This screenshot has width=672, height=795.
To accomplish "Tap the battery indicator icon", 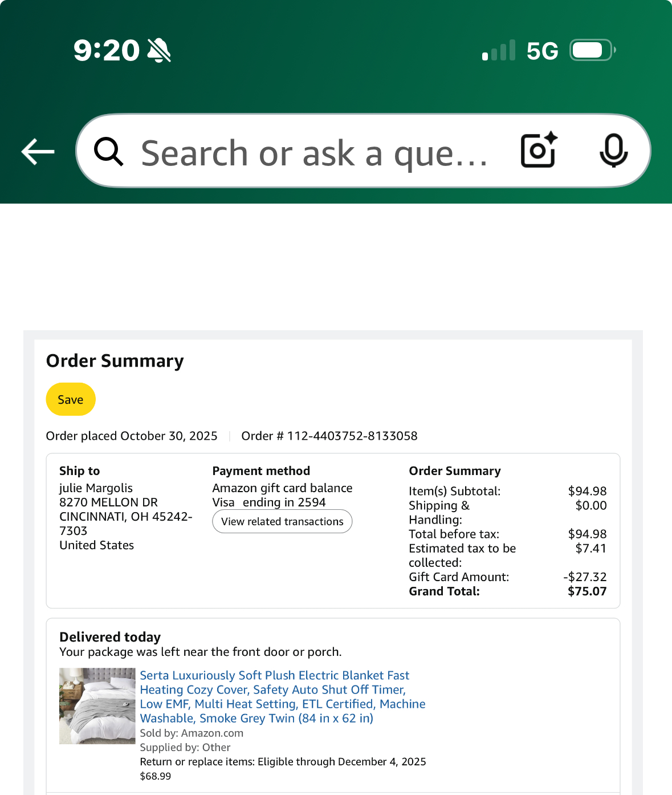I will pos(593,50).
